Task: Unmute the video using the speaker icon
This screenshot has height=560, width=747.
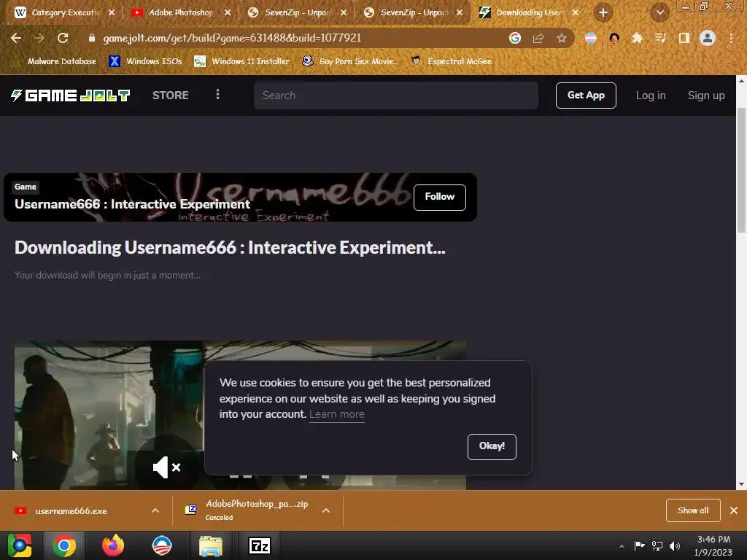Action: click(x=166, y=467)
